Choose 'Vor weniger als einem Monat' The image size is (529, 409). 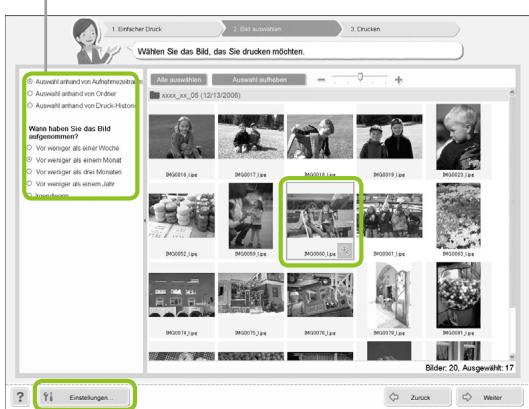(29, 159)
